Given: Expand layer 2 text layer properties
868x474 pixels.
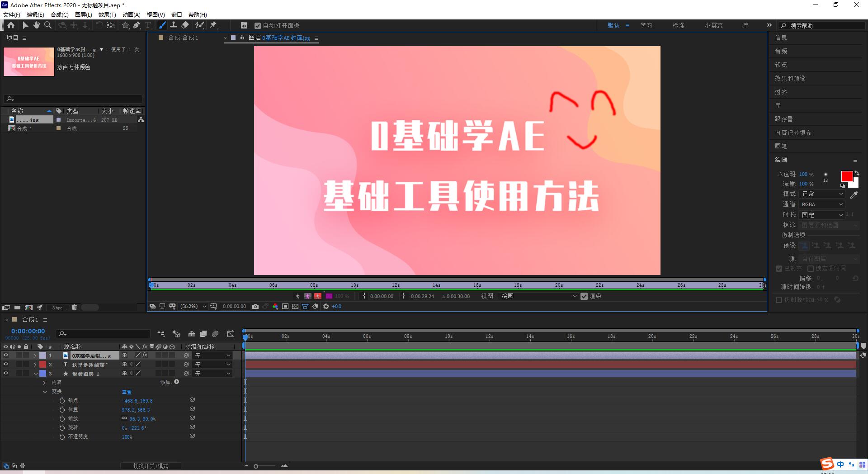Looking at the screenshot, I should [x=35, y=365].
